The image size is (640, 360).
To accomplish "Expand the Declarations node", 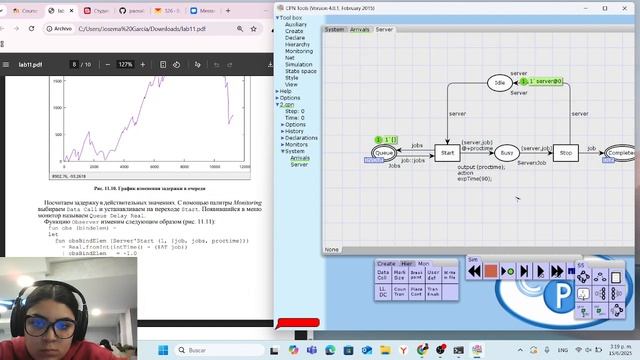I will point(282,138).
